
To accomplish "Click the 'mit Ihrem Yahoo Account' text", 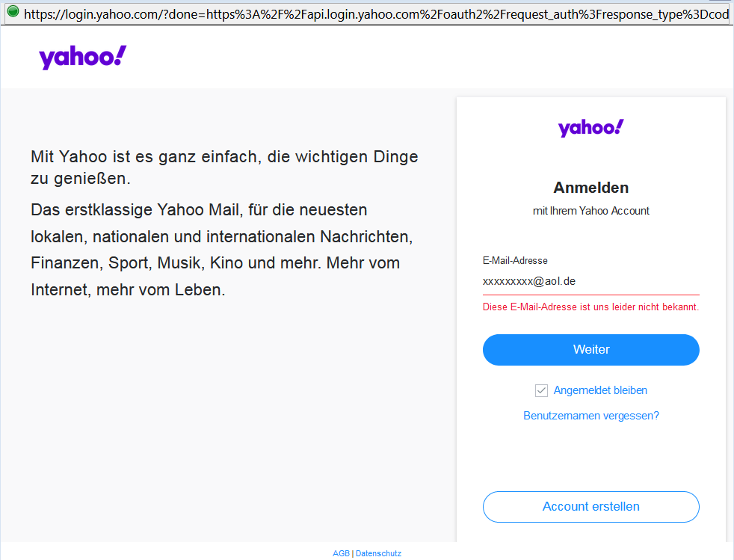I will (590, 211).
